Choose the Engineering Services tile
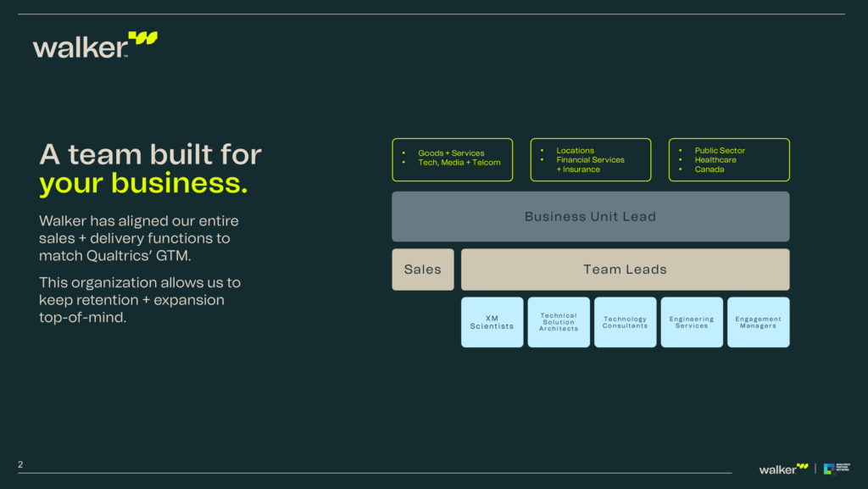 692,322
